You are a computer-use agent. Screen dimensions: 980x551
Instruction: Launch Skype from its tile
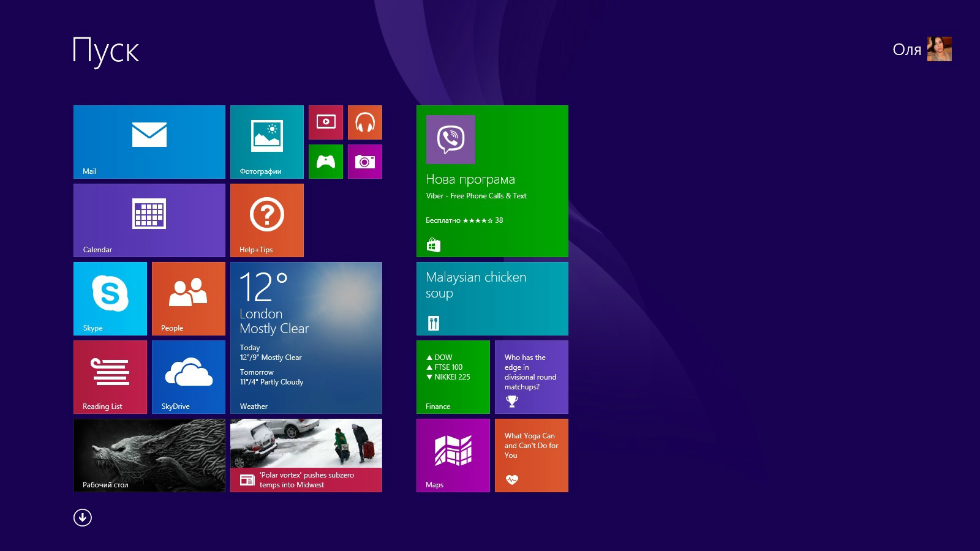point(110,299)
